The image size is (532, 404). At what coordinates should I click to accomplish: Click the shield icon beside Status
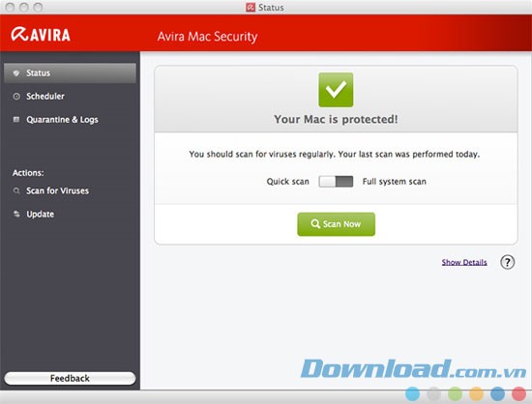tap(15, 72)
